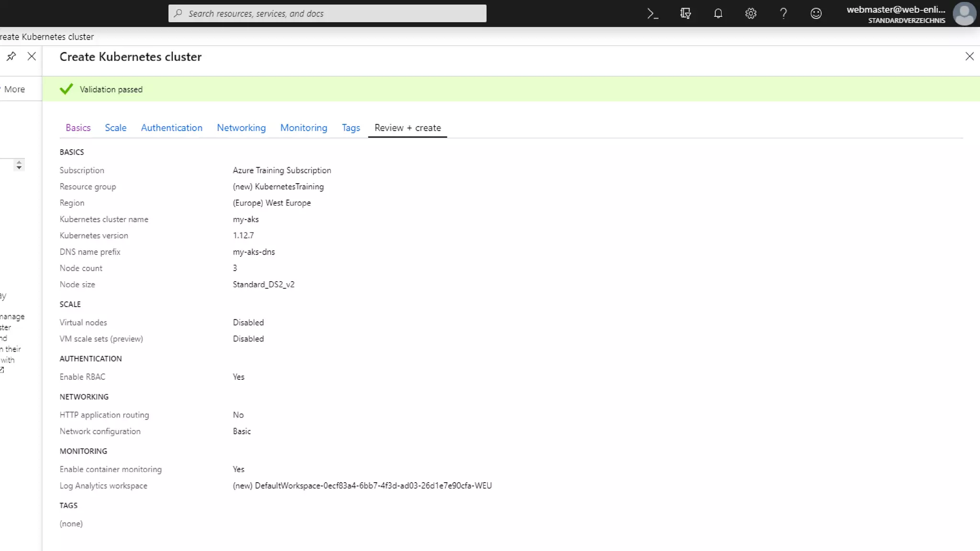Open the Directory + subscription filter icon
980x551 pixels.
(x=685, y=13)
